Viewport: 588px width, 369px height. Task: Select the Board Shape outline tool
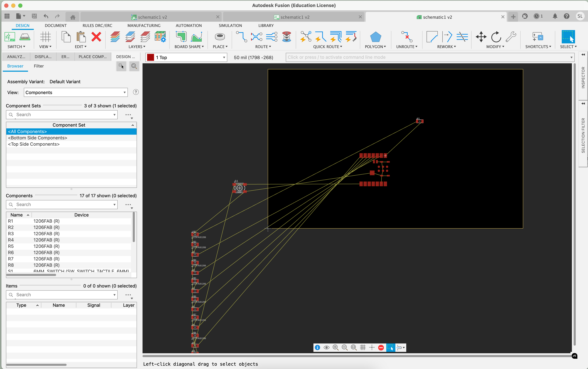click(x=181, y=37)
